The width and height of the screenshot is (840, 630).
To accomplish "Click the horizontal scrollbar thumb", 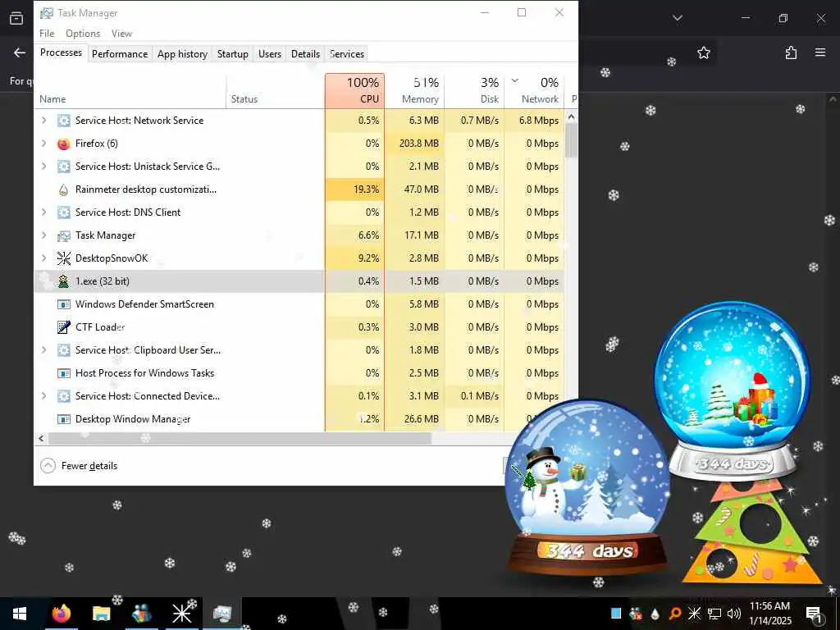I will 240,438.
